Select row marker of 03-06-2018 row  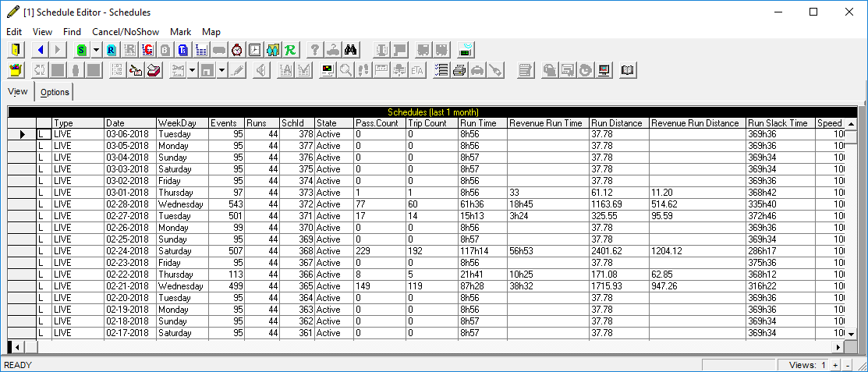point(22,134)
